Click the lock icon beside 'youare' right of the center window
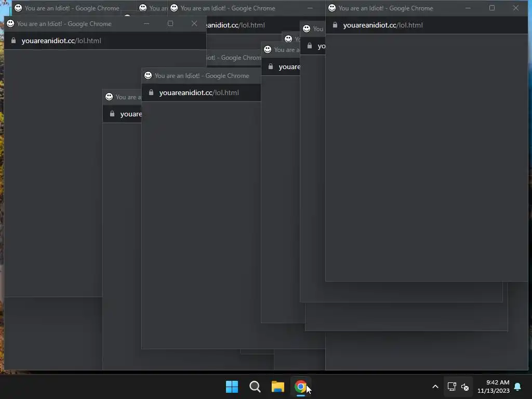 pyautogui.click(x=270, y=66)
